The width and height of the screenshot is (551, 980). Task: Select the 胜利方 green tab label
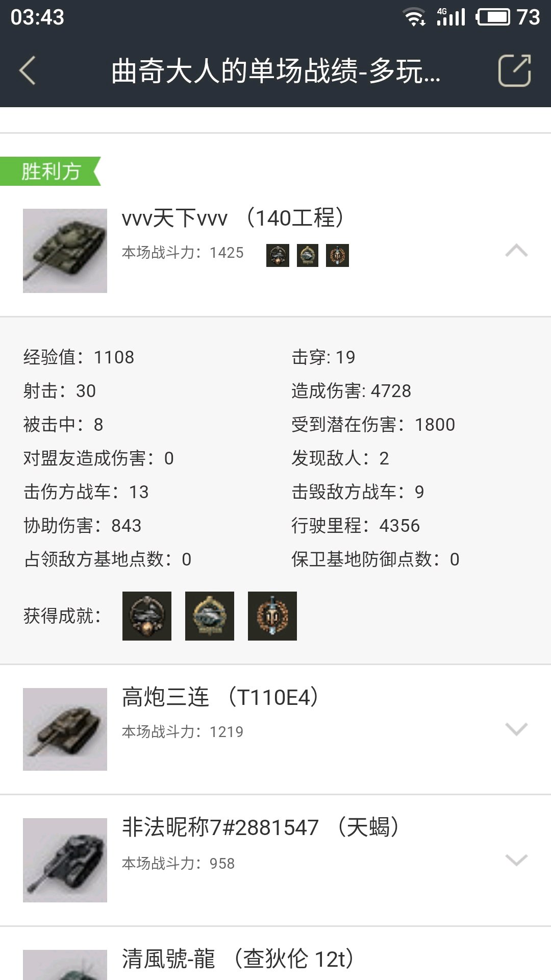click(x=51, y=171)
